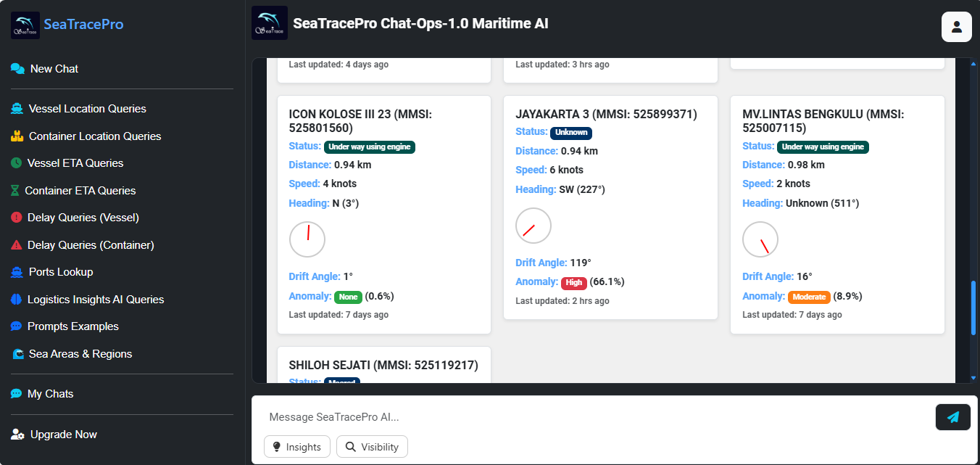The height and width of the screenshot is (465, 980).
Task: Click the lightbulb icon on Insights
Action: (276, 447)
